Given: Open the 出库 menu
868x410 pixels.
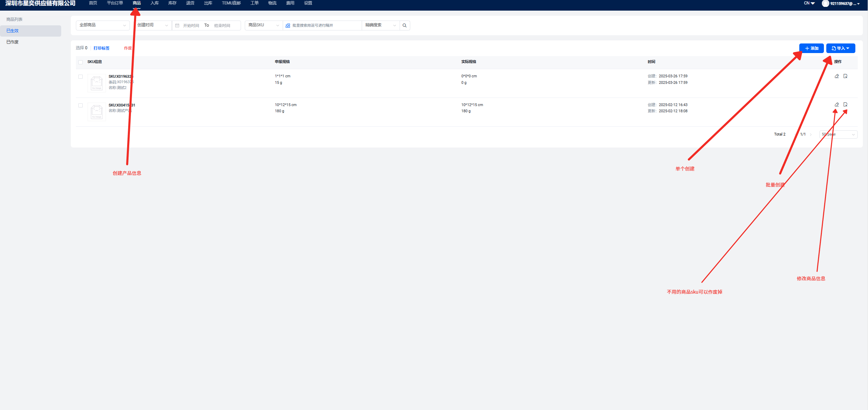Looking at the screenshot, I should point(208,3).
